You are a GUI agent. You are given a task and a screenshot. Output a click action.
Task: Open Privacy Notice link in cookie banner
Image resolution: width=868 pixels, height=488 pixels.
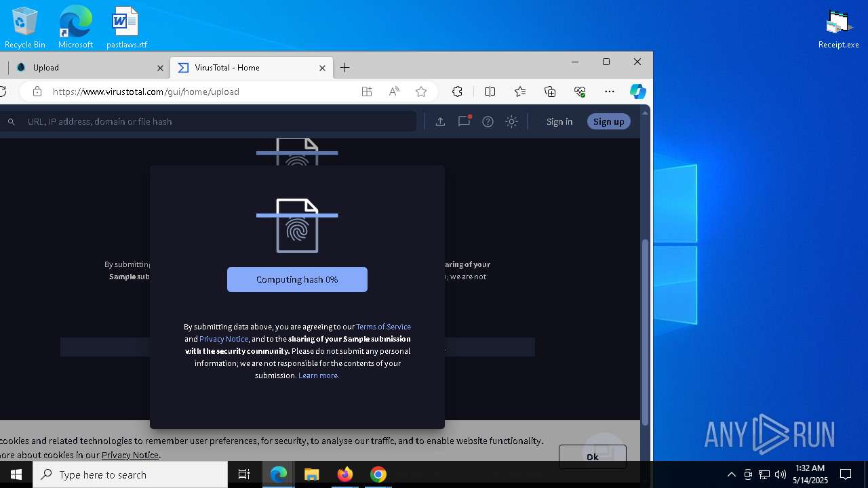(130, 455)
